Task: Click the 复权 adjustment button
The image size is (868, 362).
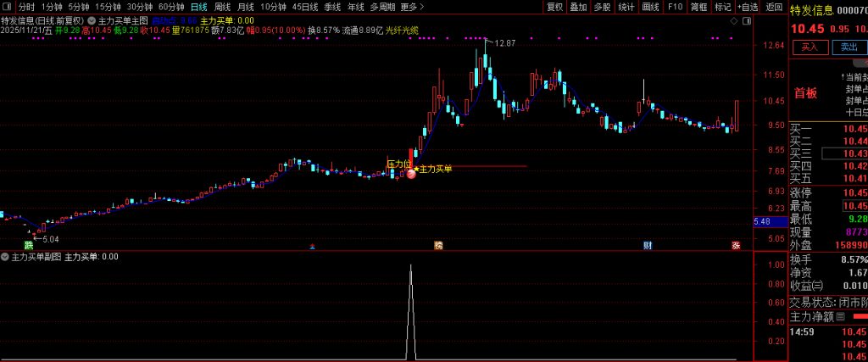Action: coord(554,7)
